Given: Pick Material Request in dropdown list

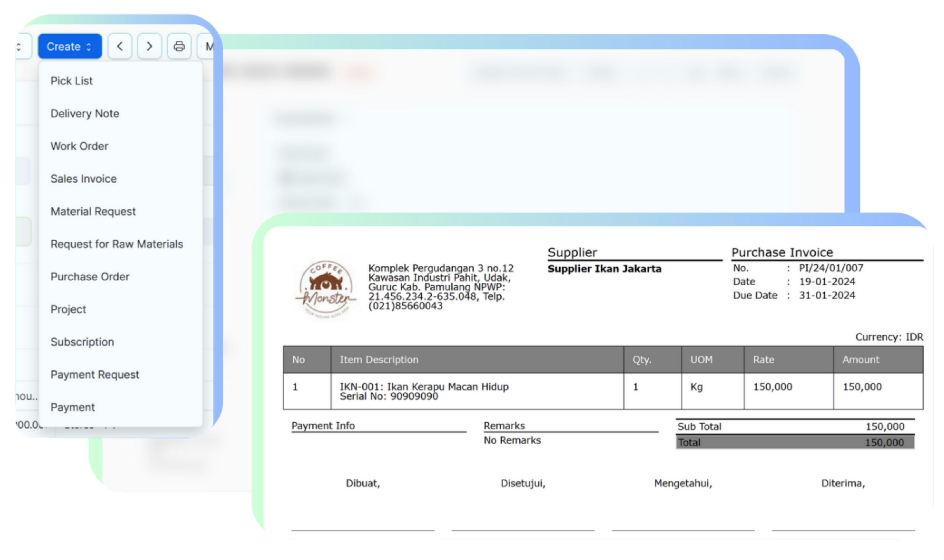Looking at the screenshot, I should [x=93, y=211].
